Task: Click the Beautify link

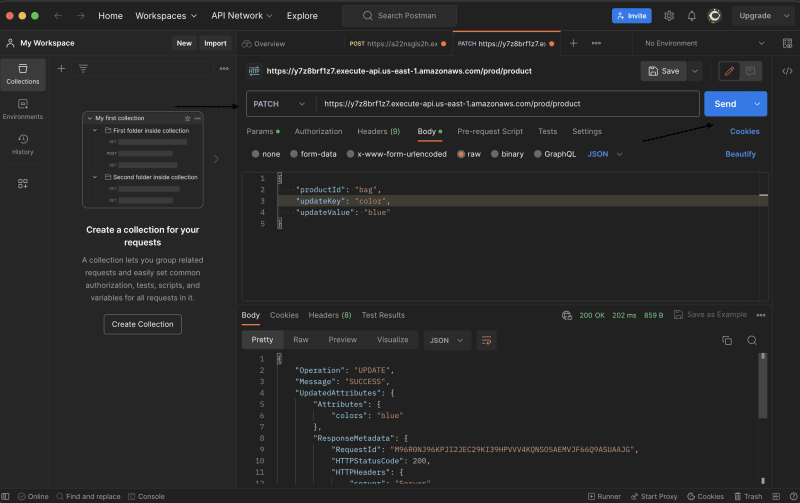Action: click(740, 154)
